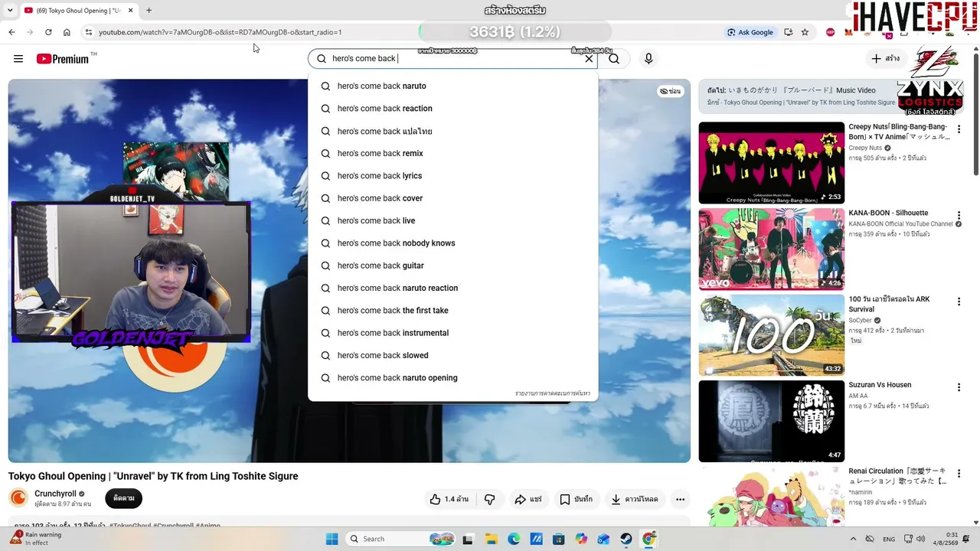Open the Renai Circulation video title

click(x=897, y=476)
